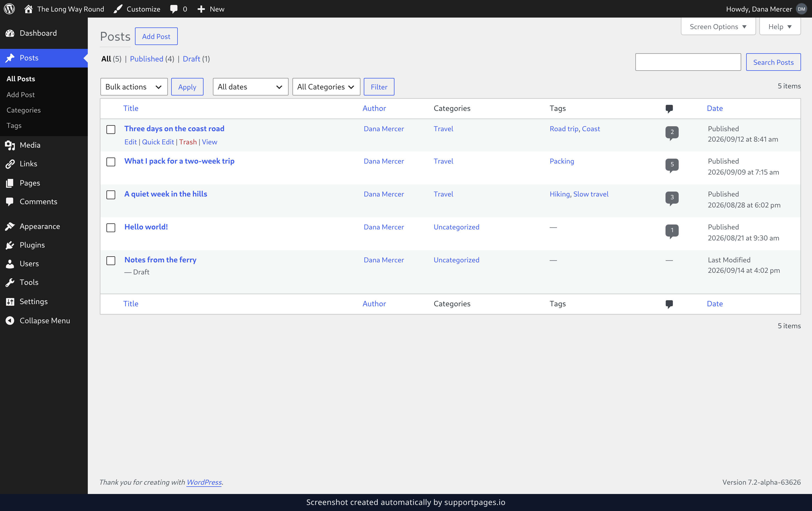Screen dimensions: 812x511
Task: Click the Collapse Menu arrow icon
Action: click(x=10, y=321)
